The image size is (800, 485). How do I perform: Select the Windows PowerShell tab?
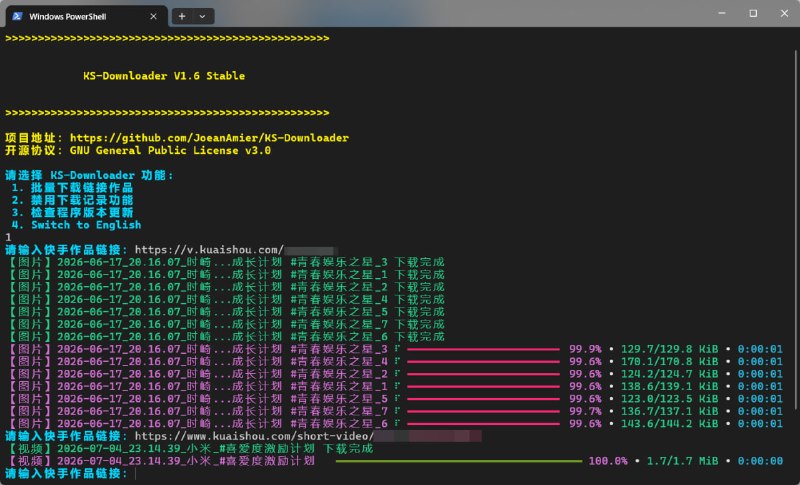pyautogui.click(x=86, y=16)
